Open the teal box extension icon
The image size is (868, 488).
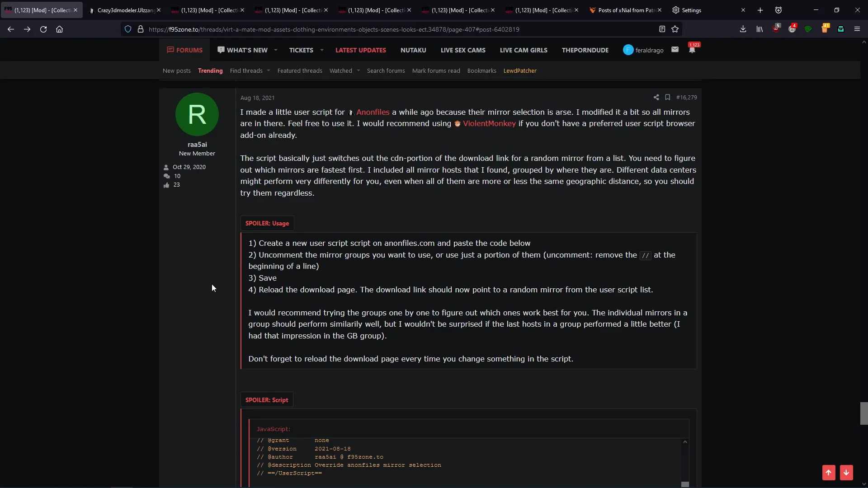[x=841, y=29]
